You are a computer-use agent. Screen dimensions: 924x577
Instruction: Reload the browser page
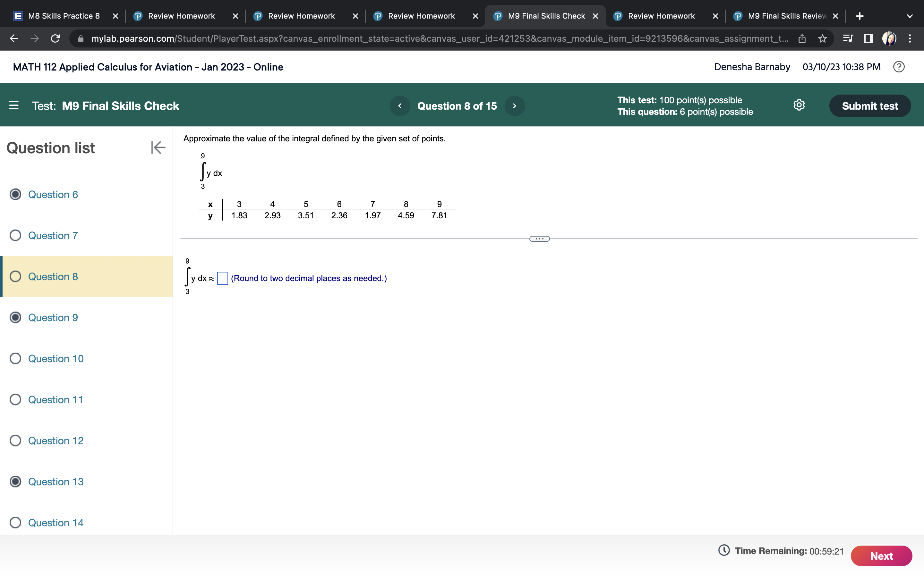pyautogui.click(x=56, y=38)
